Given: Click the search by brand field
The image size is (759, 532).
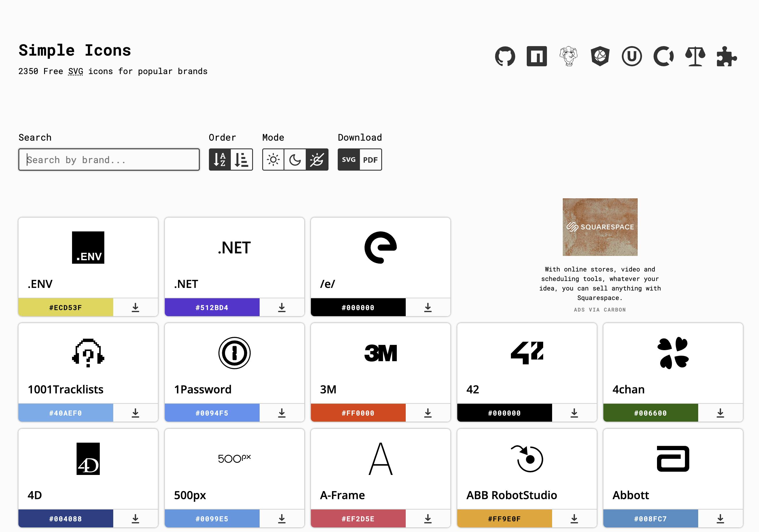Looking at the screenshot, I should (x=109, y=160).
